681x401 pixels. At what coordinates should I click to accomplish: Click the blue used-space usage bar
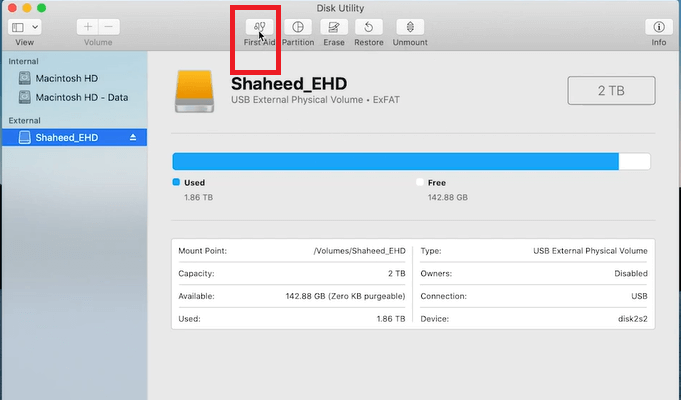click(395, 161)
